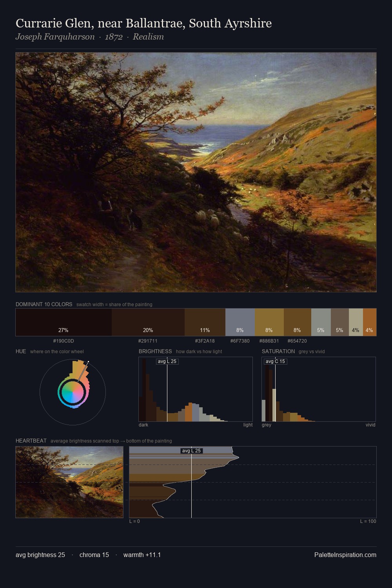
Task: Click the avg L 25 label in Brightness chart
Action: click(167, 361)
